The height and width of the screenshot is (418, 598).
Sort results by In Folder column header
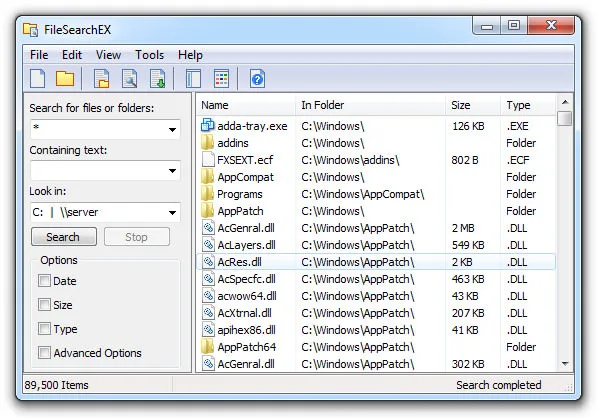pyautogui.click(x=370, y=105)
